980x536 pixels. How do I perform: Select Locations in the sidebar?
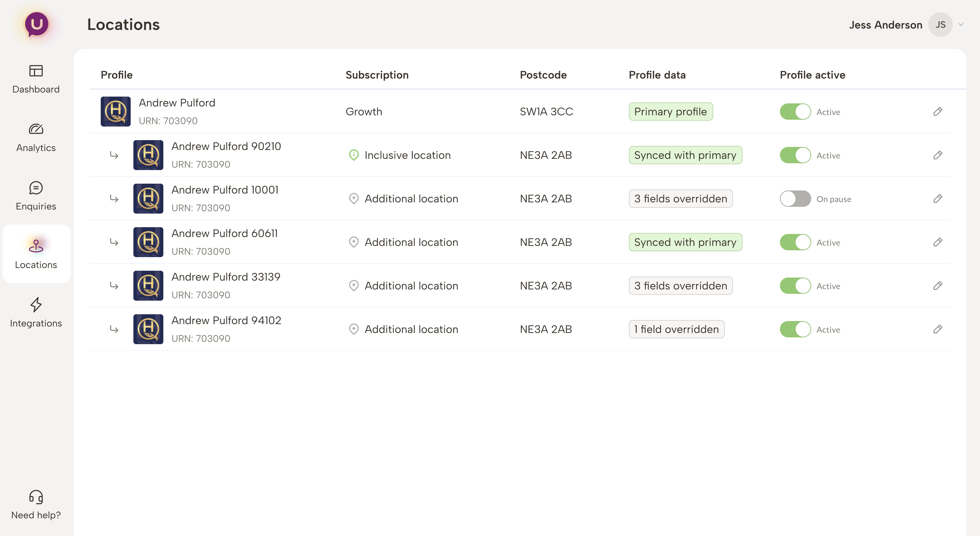pos(36,254)
